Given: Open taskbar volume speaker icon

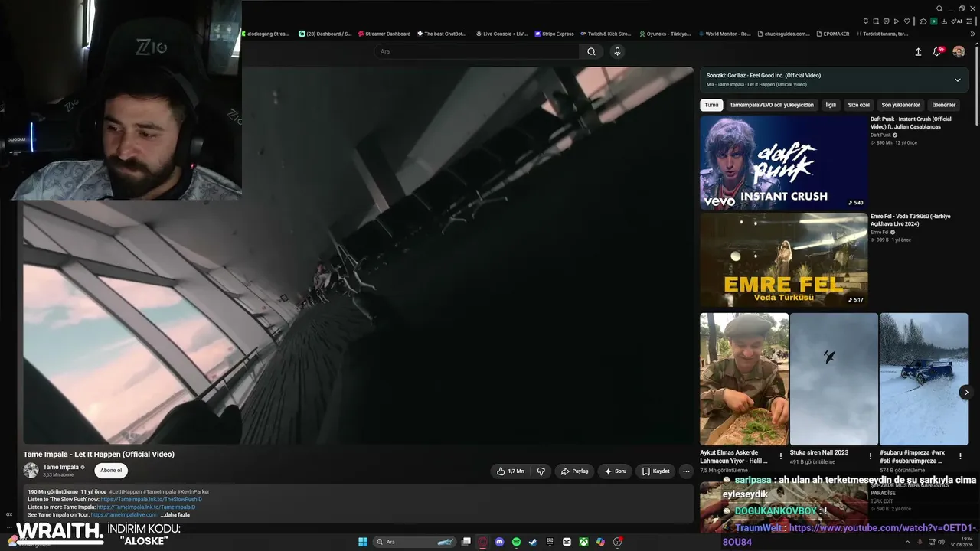Looking at the screenshot, I should 942,542.
